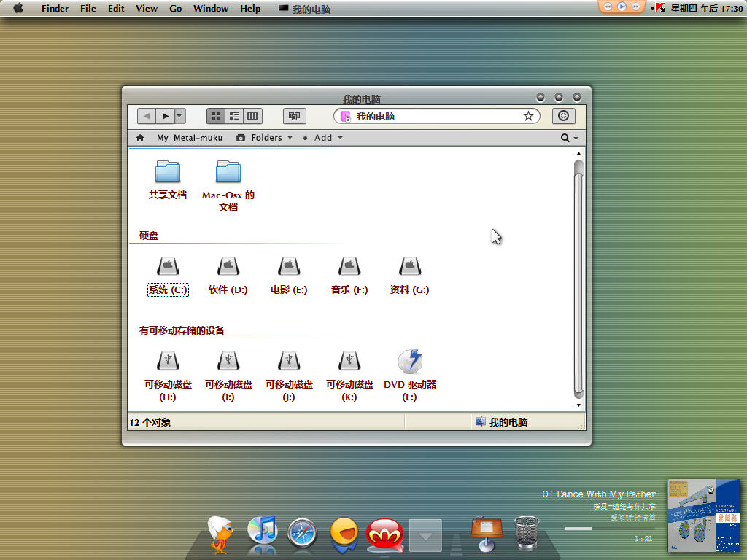Click the "12 个对象" status bar text
Screen dimensions: 747x560
pos(150,422)
